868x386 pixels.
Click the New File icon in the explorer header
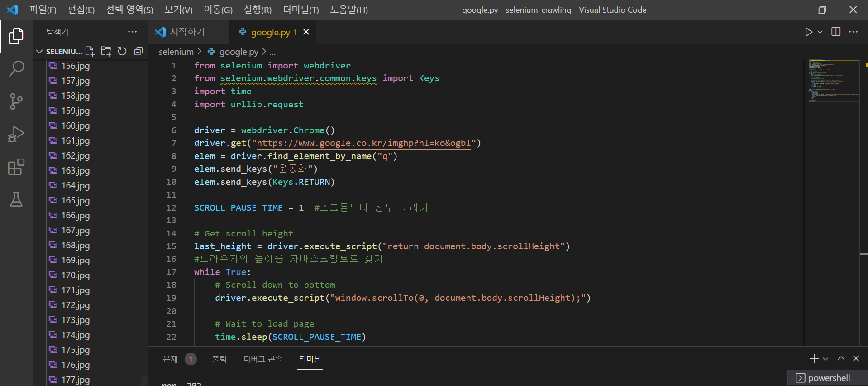pyautogui.click(x=90, y=51)
